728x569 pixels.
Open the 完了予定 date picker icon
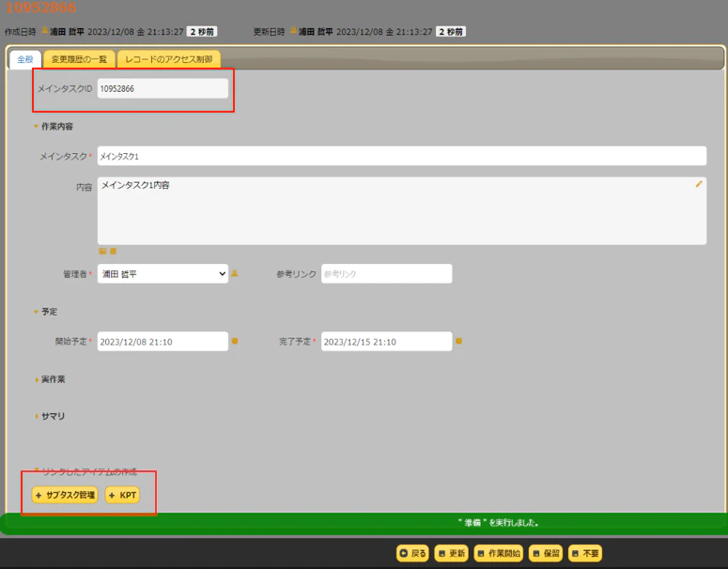click(x=458, y=341)
